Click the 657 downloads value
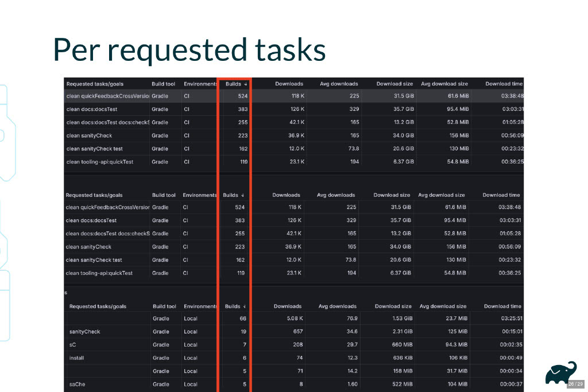The width and height of the screenshot is (588, 392). [x=298, y=332]
